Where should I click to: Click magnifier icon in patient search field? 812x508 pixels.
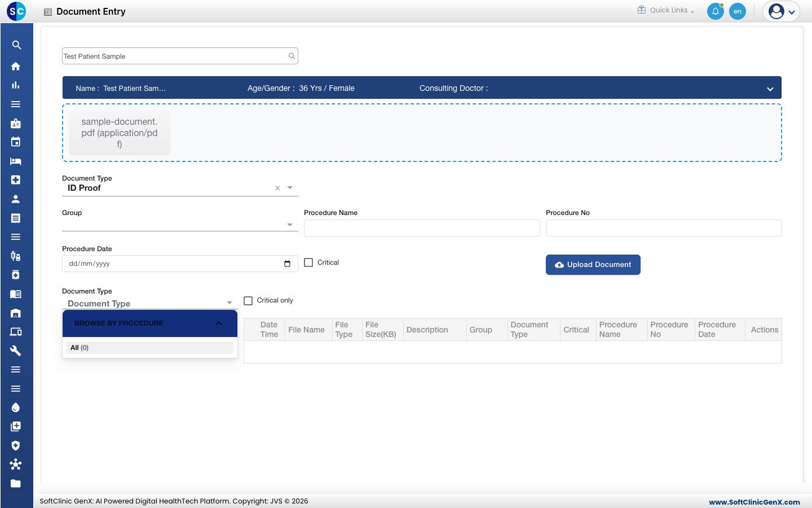click(292, 56)
